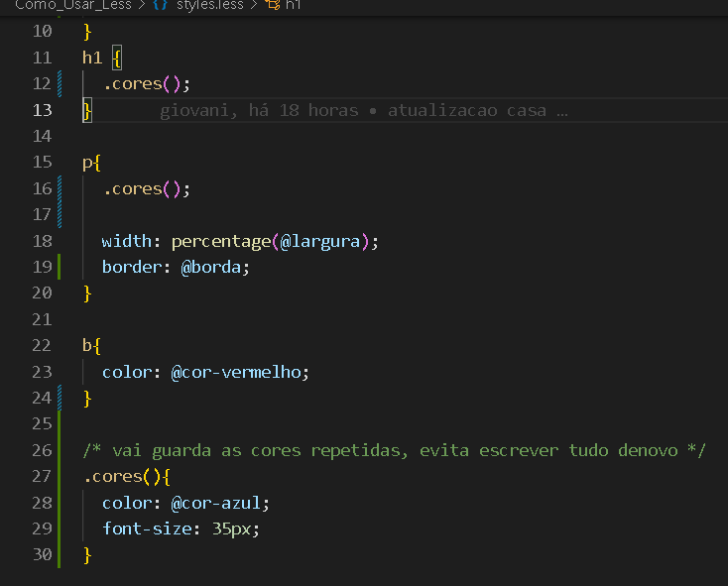Click the @cor-azul variable
Viewport: 728px width, 586px height.
tap(216, 503)
